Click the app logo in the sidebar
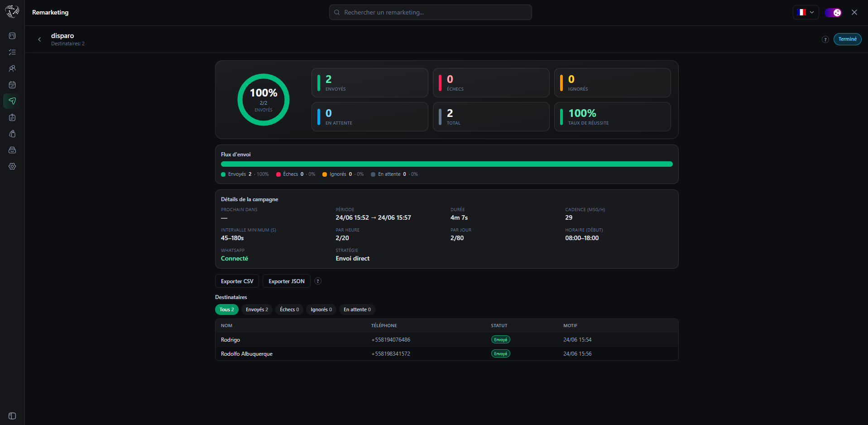The width and height of the screenshot is (868, 425). [12, 12]
